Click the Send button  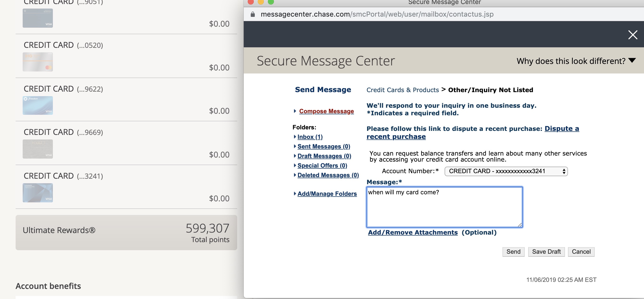point(513,251)
